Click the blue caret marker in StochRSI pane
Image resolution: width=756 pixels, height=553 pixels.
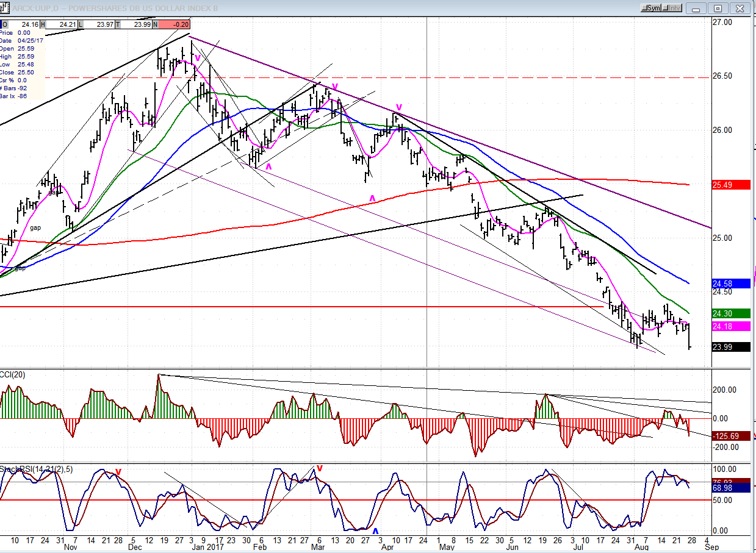(375, 531)
